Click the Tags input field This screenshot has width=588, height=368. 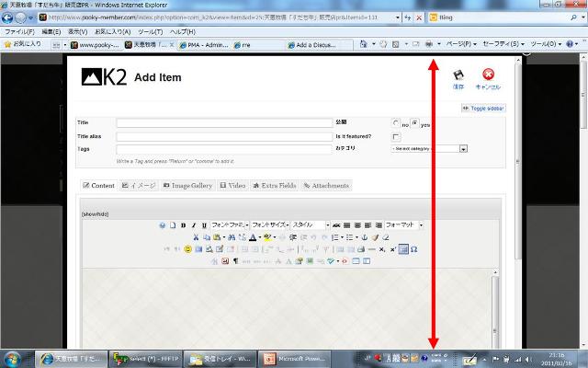pyautogui.click(x=224, y=149)
